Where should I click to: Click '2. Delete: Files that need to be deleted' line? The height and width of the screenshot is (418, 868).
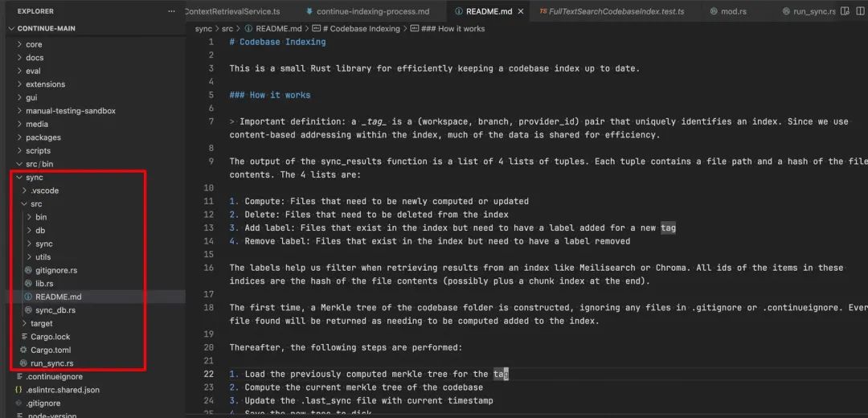point(369,215)
